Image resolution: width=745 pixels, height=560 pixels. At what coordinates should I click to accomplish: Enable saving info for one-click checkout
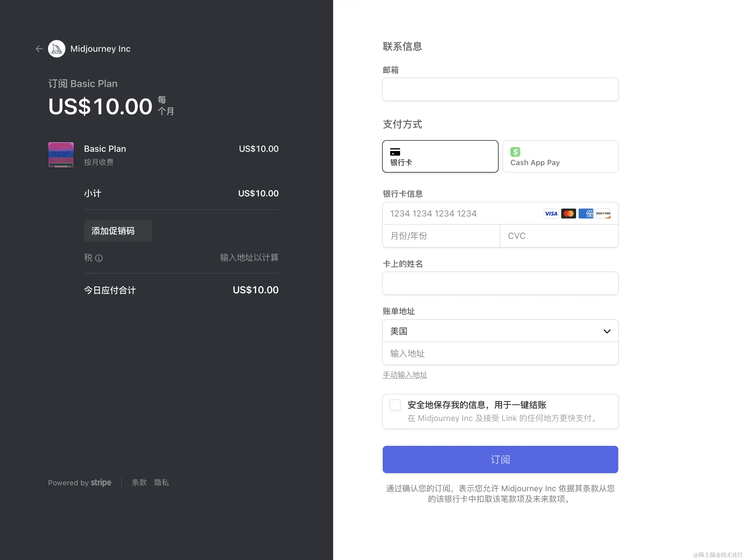coord(395,405)
